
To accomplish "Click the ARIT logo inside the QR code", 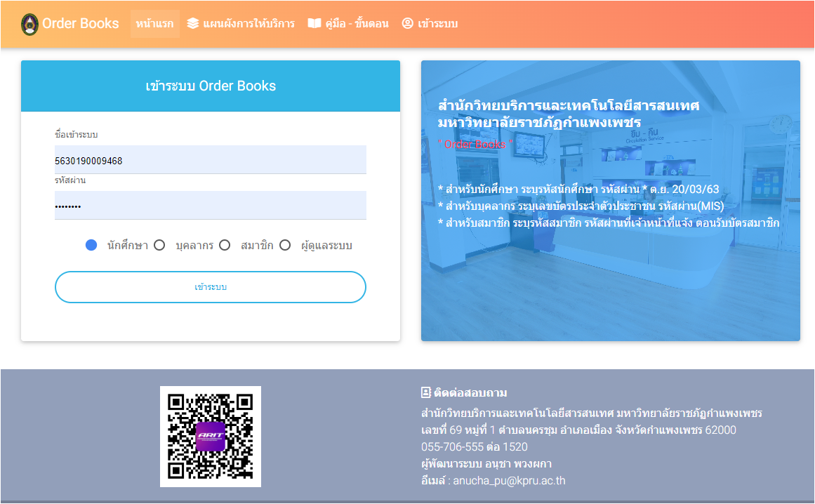I will 211,436.
